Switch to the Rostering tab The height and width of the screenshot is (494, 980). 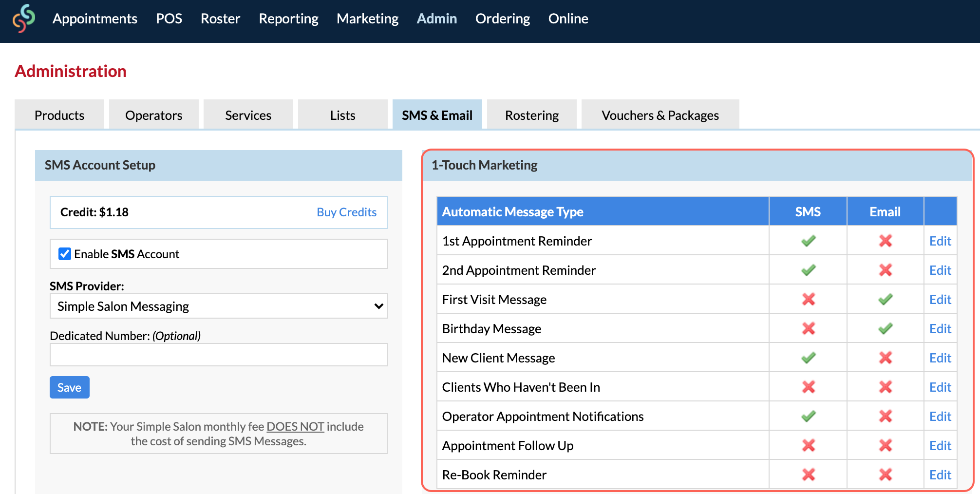tap(532, 115)
